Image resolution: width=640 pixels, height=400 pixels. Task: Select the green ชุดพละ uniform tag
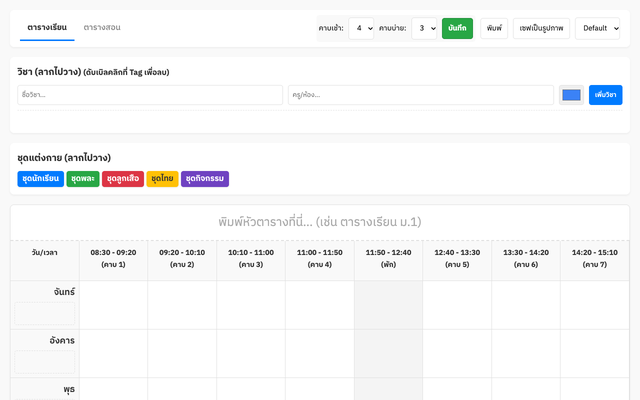[83, 179]
